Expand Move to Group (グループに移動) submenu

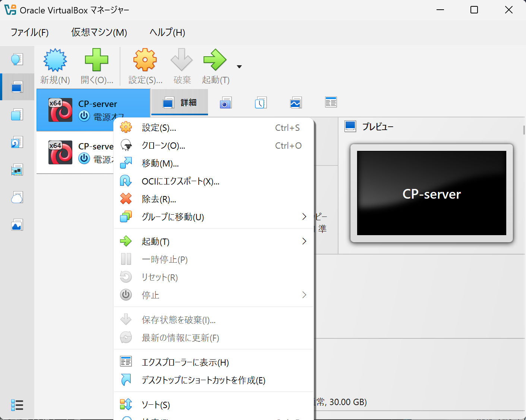[214, 217]
